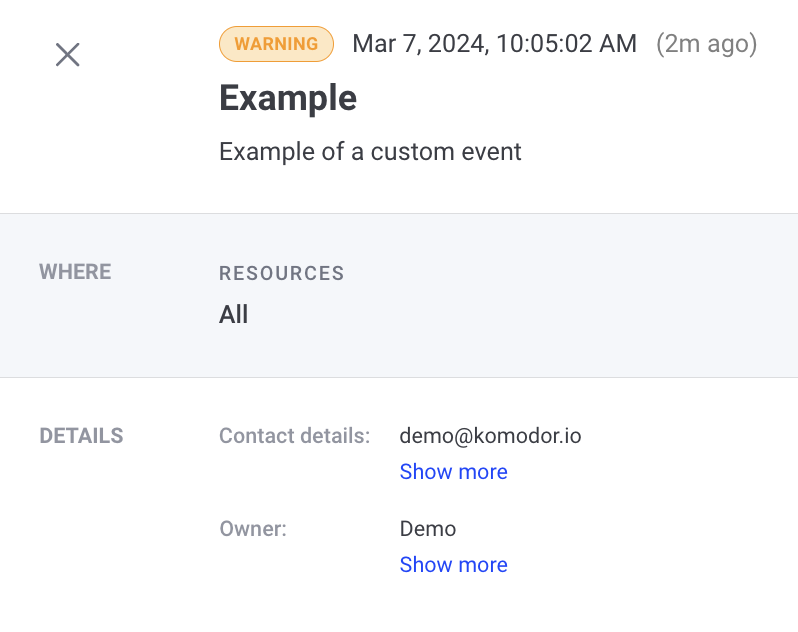
Task: Click the Mar 7, 2024 timestamp
Action: tap(494, 44)
